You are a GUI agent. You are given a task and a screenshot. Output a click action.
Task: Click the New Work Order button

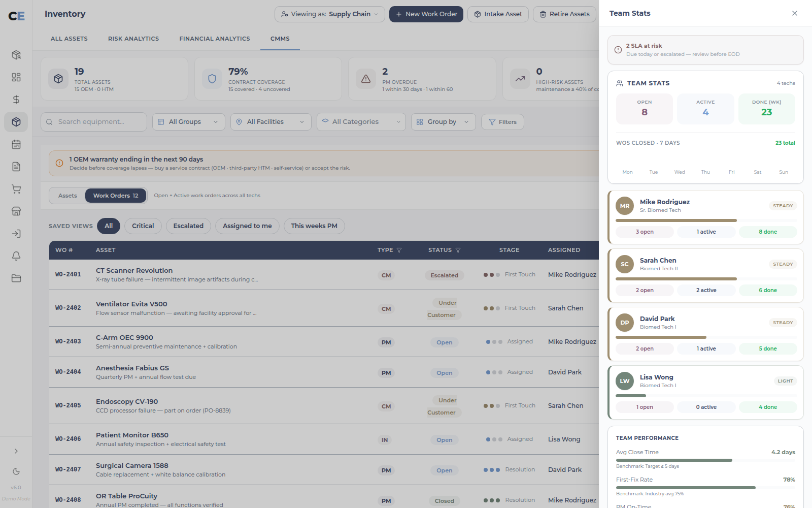click(426, 14)
